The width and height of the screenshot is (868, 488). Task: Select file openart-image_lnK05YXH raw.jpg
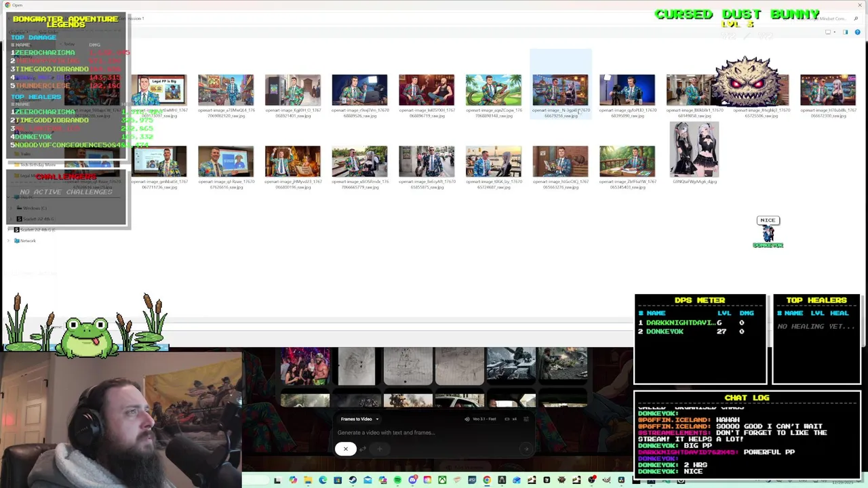pos(427,96)
